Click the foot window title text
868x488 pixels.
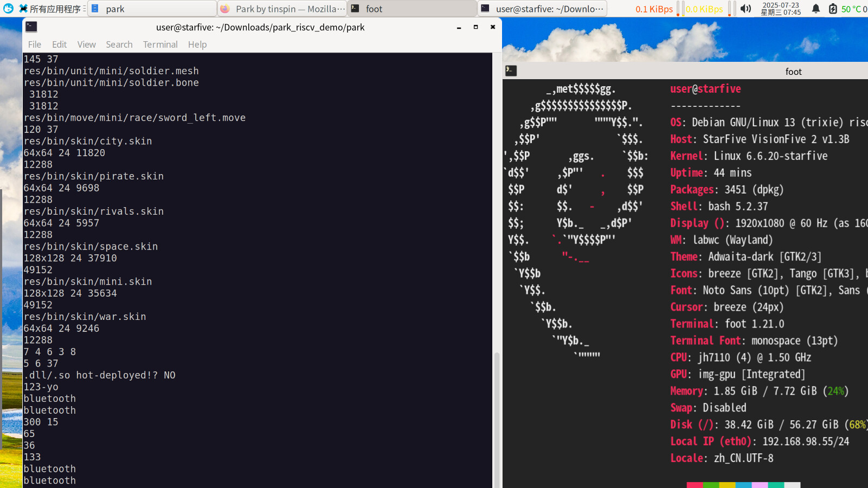793,72
